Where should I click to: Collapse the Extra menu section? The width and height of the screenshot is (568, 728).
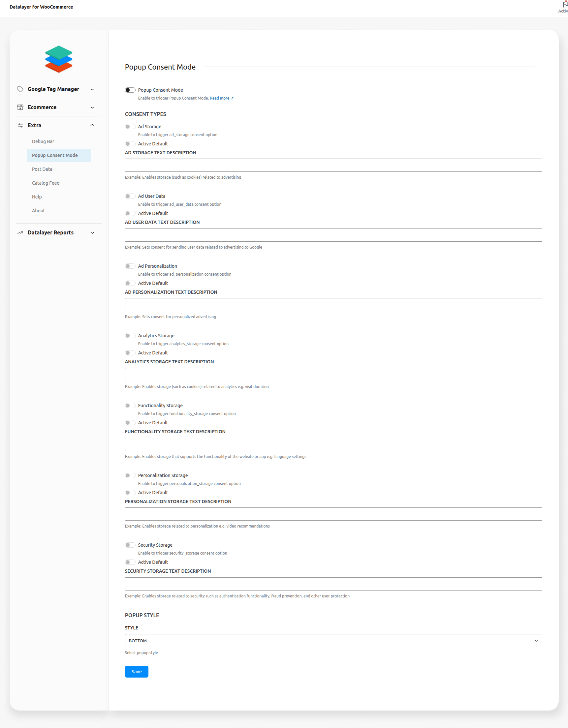[92, 125]
